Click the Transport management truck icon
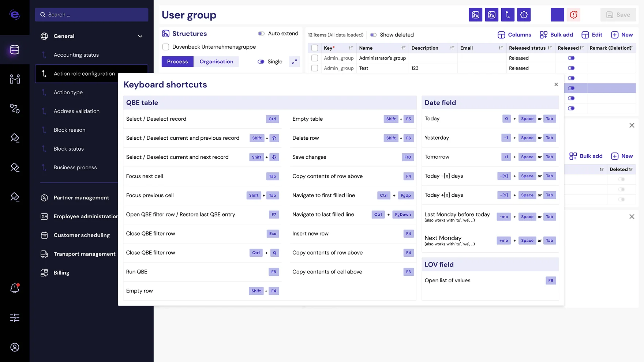Screen dimensions: 644x362 point(44,254)
